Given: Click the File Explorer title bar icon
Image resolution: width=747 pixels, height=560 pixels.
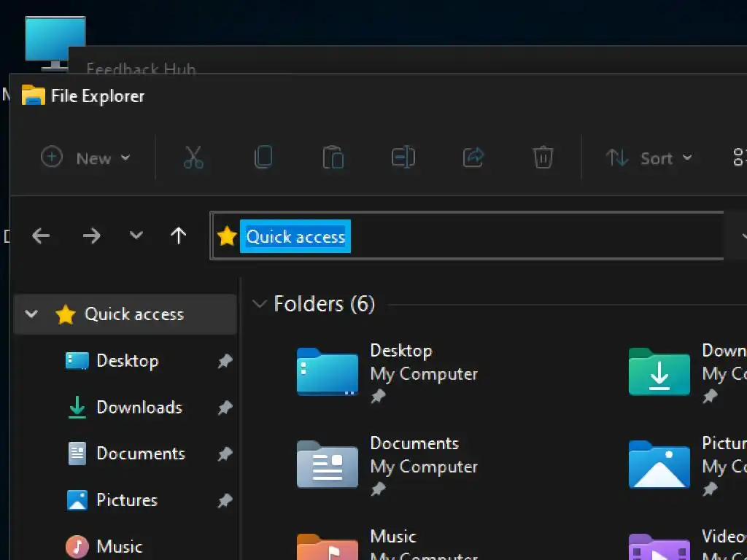Looking at the screenshot, I should [x=34, y=96].
